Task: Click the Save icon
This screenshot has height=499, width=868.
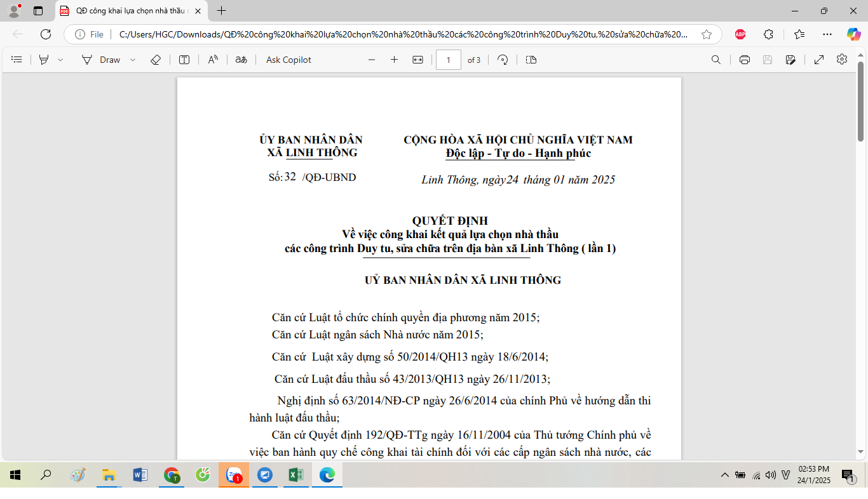Action: coord(768,60)
